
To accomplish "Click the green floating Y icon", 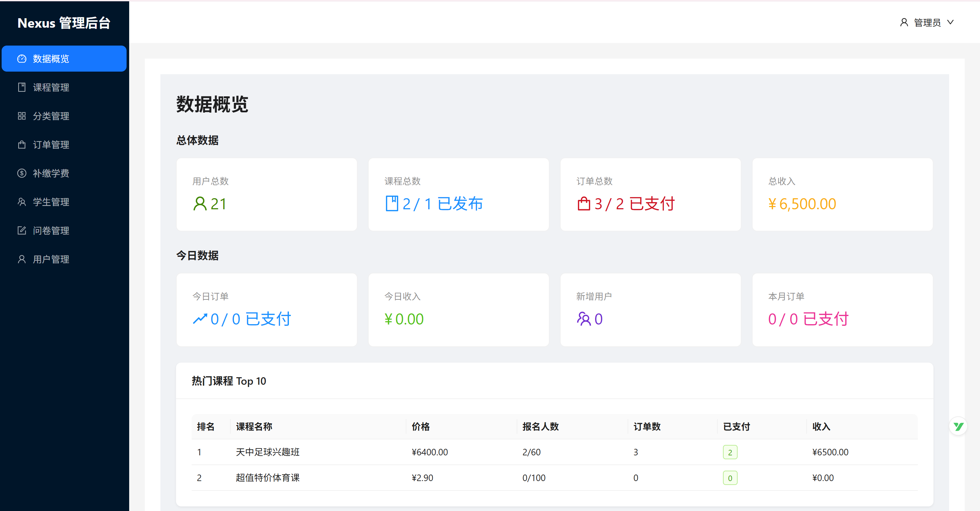I will tap(958, 426).
